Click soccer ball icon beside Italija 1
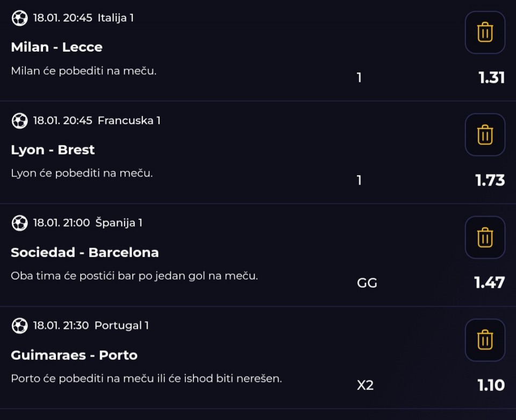The width and height of the screenshot is (516, 420). 19,18
